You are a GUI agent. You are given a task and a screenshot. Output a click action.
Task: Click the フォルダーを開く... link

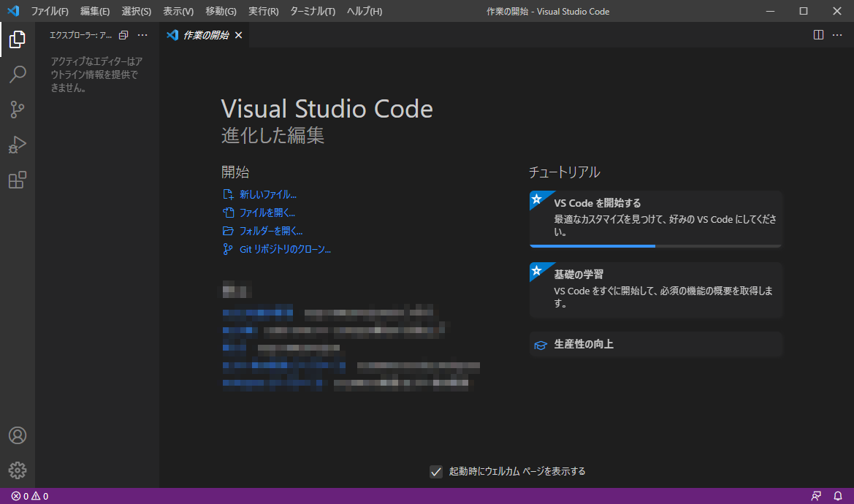pos(271,231)
